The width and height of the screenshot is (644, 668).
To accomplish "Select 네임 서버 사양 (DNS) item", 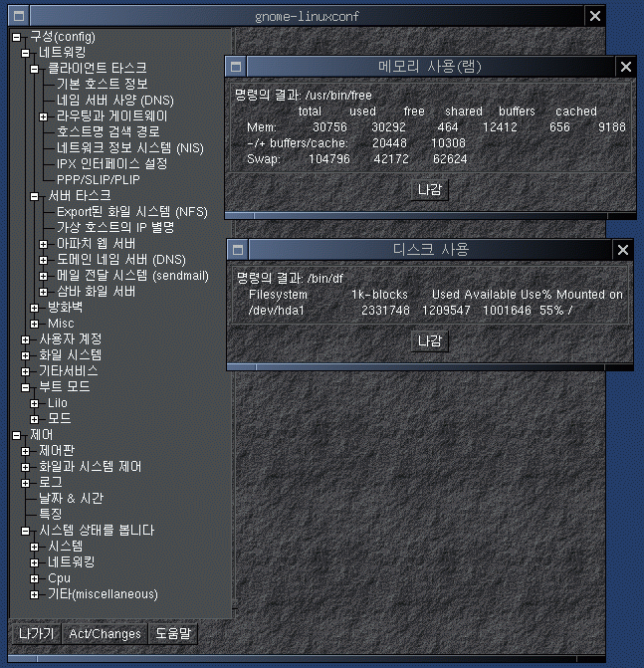I will tap(115, 101).
